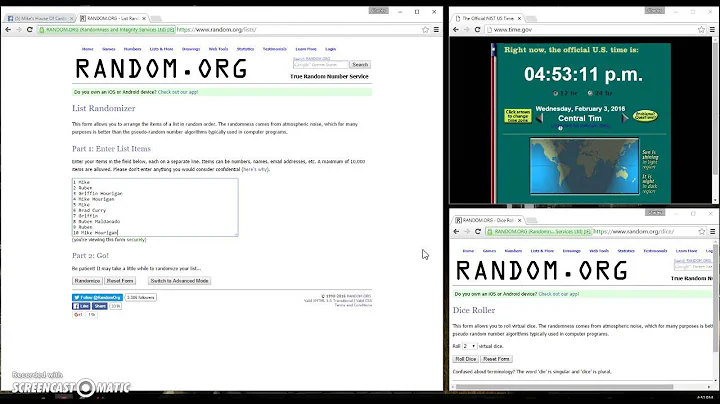Bookmark the random.org/lists page with the star
Viewport: 720px width, 404px height.
[x=425, y=29]
